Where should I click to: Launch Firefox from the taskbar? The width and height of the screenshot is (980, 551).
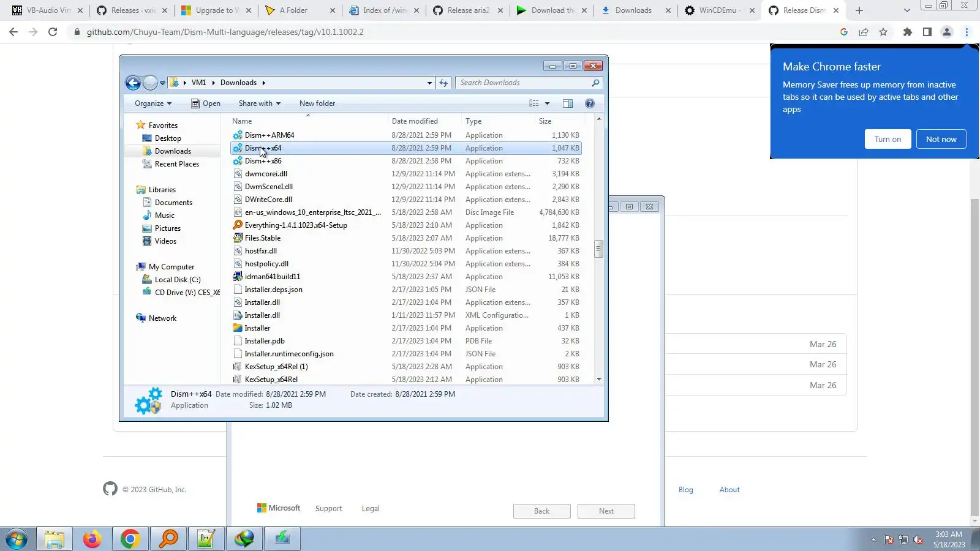(92, 539)
